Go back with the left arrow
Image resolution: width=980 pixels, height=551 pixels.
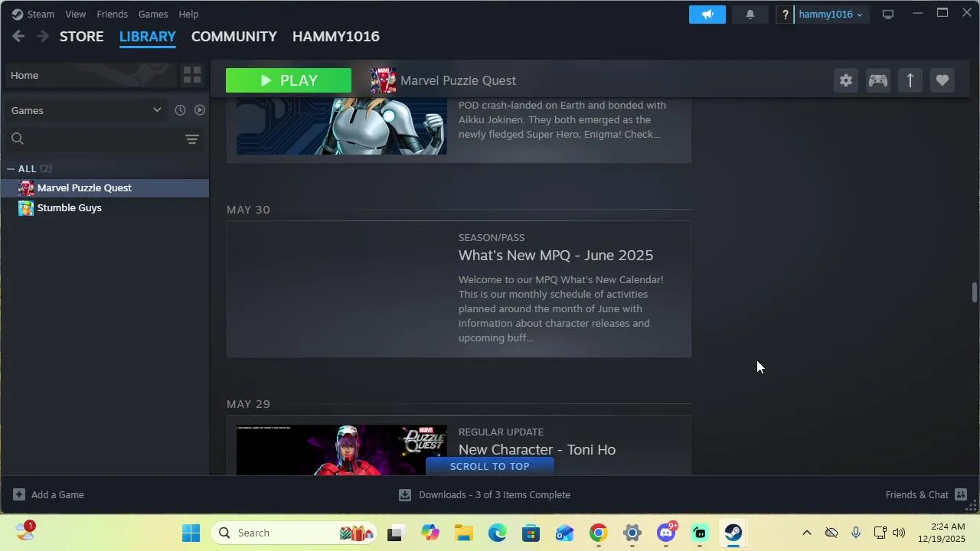click(18, 36)
